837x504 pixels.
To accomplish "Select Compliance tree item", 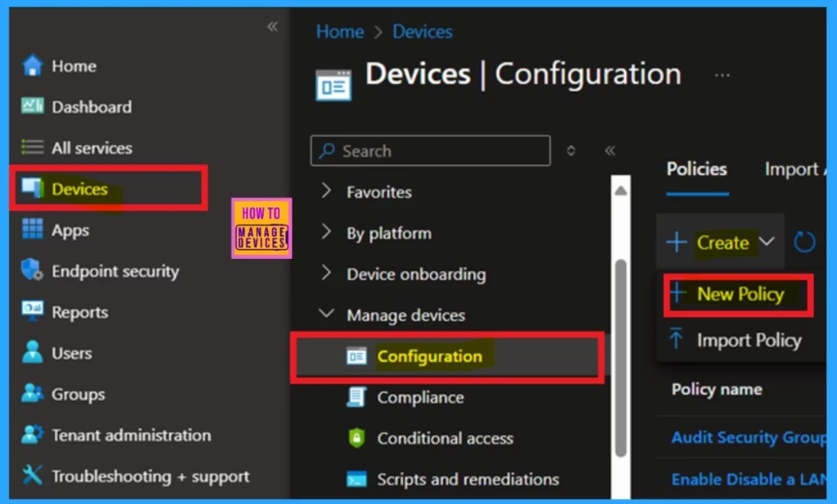I will click(x=421, y=397).
